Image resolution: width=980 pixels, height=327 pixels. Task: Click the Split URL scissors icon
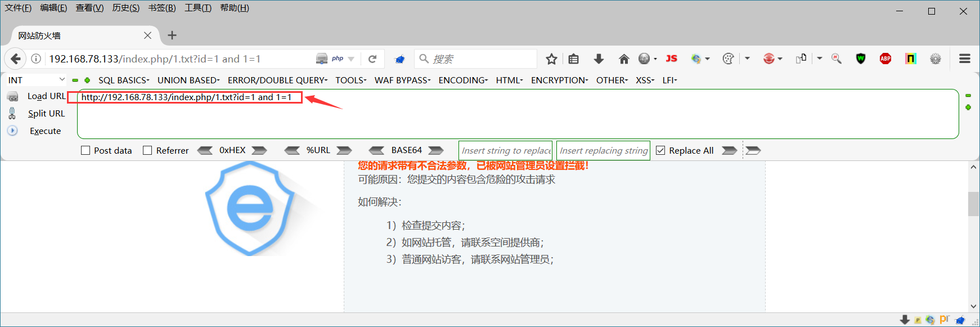[12, 113]
